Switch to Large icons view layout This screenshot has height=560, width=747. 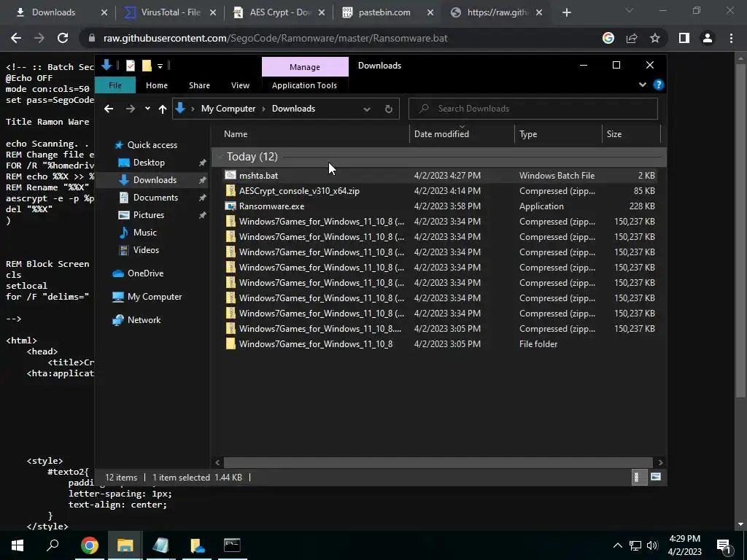coord(656,477)
